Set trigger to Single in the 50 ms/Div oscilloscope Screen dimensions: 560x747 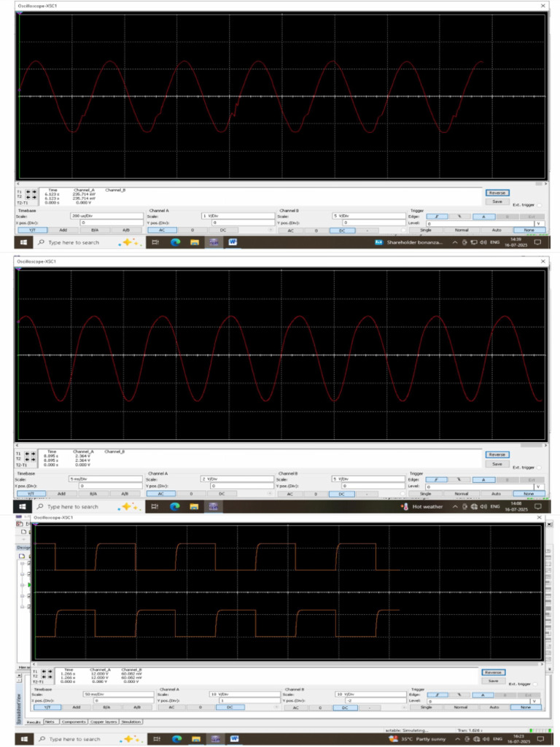point(426,708)
